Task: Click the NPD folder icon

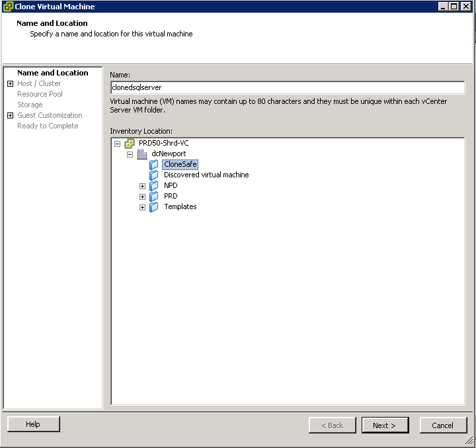Action: pyautogui.click(x=154, y=186)
